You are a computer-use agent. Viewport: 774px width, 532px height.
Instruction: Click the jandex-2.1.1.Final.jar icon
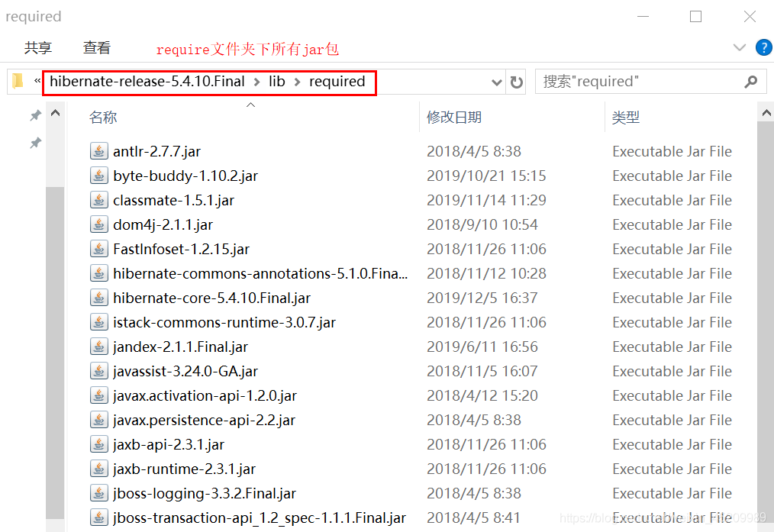[98, 347]
